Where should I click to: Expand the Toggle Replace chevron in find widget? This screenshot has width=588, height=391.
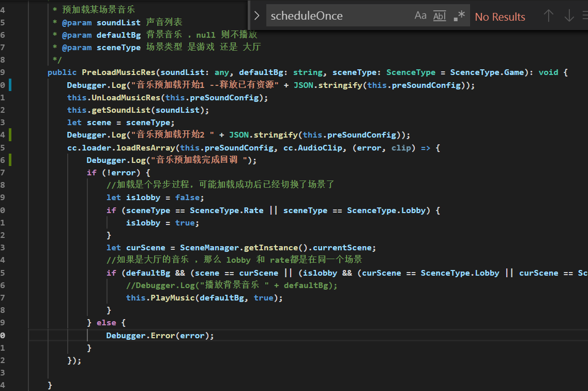[257, 16]
